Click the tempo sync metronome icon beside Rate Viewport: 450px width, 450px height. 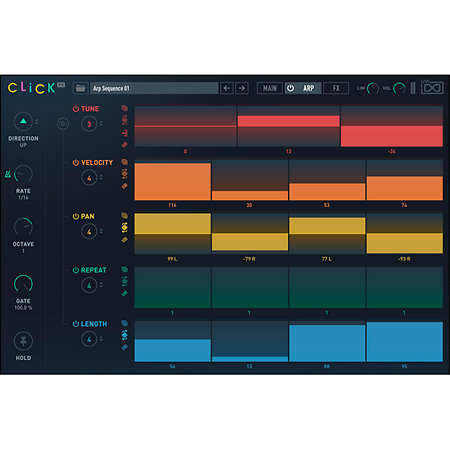[8, 174]
